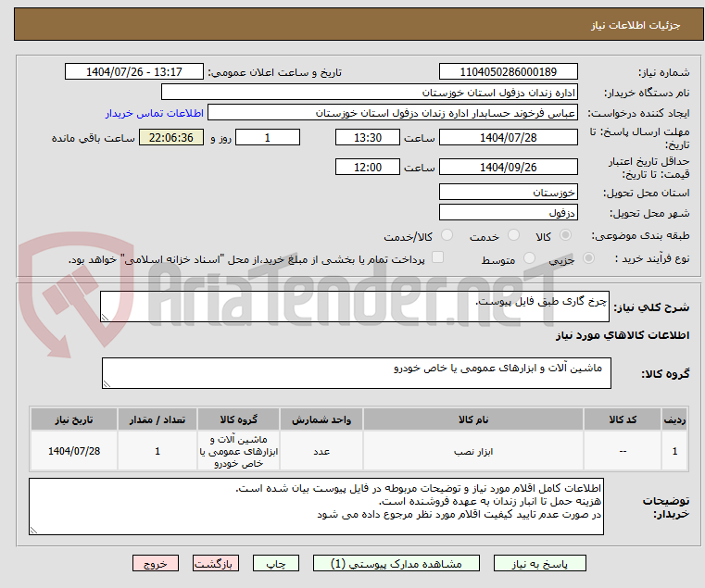This screenshot has height=588, width=705.
Task: Click the validity time 12:00 field
Action: point(368,168)
